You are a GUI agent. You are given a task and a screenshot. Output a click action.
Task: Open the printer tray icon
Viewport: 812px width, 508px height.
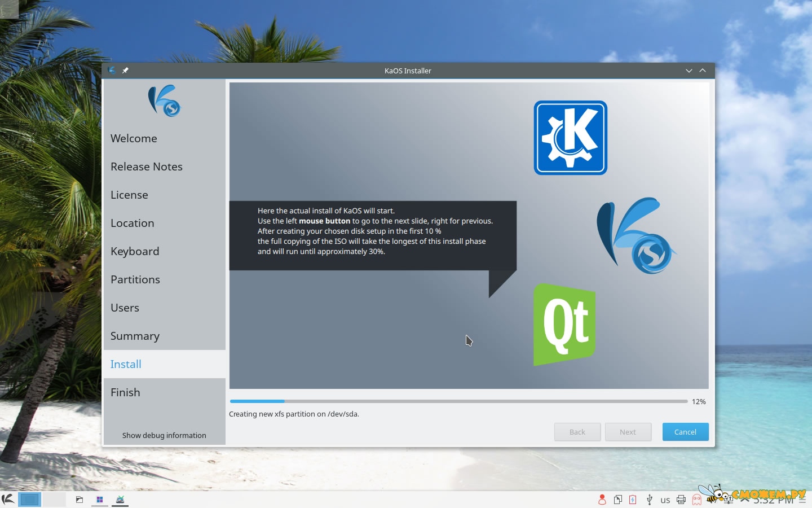[681, 500]
